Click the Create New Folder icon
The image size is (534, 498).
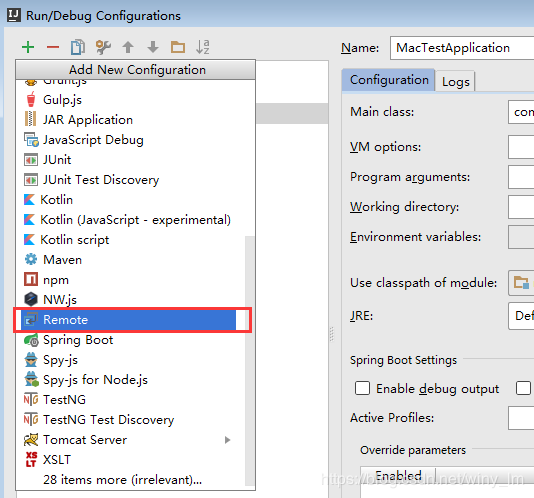[x=178, y=47]
